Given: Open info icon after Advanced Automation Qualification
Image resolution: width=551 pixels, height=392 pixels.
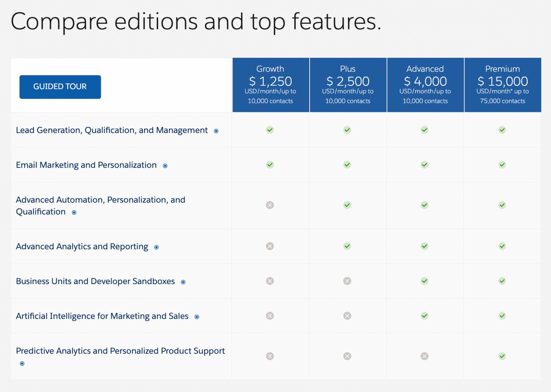Looking at the screenshot, I should [x=74, y=213].
